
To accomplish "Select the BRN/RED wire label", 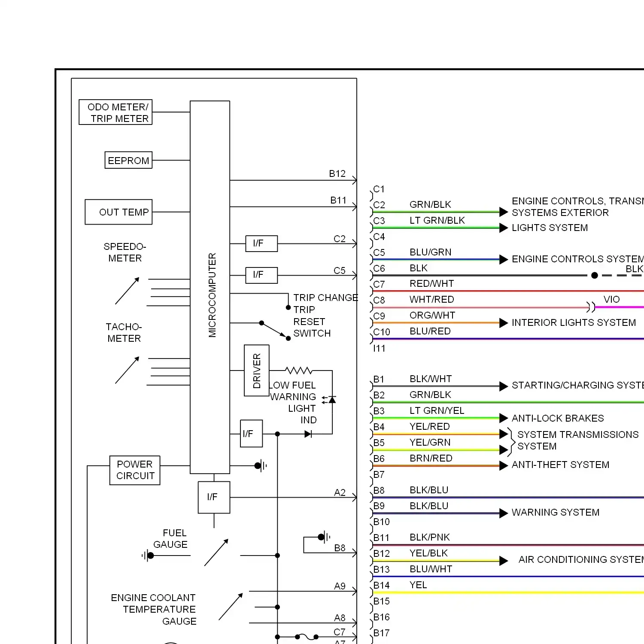I will [x=431, y=458].
